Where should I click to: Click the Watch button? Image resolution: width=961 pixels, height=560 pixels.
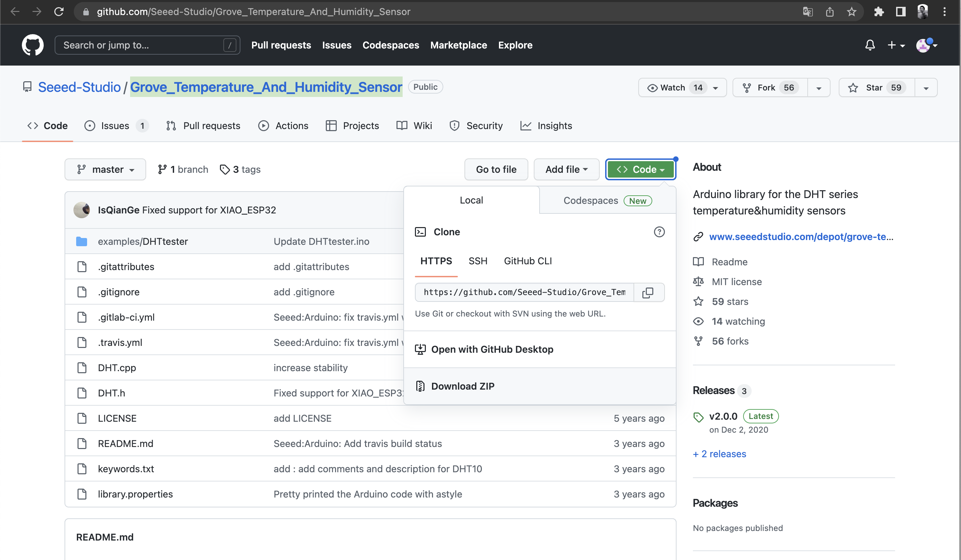682,88
